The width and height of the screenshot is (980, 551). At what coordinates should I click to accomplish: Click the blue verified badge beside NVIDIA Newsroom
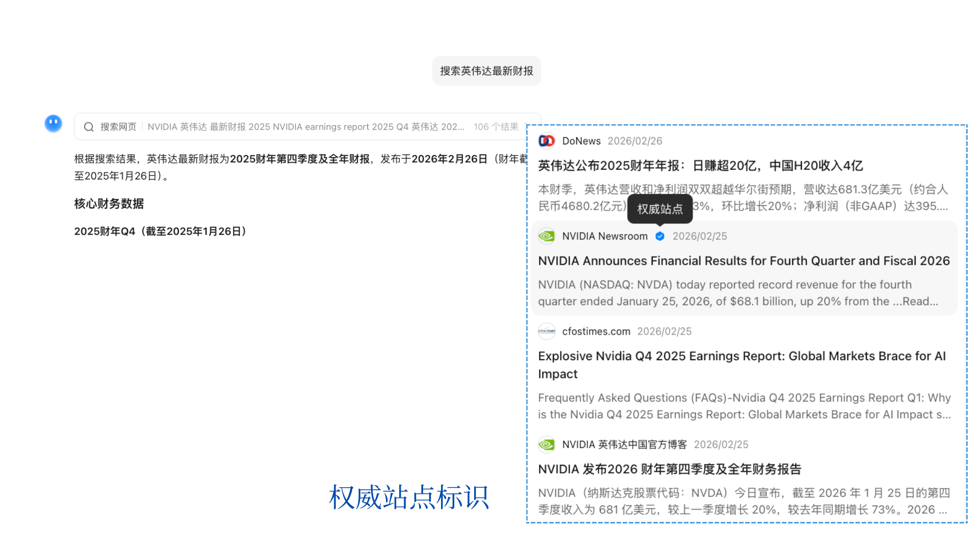tap(660, 236)
